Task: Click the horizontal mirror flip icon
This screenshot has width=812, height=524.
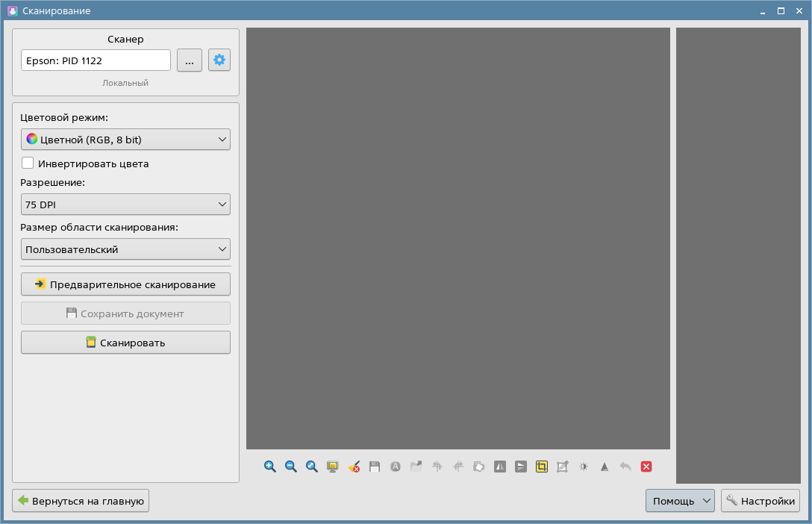Action: click(500, 467)
